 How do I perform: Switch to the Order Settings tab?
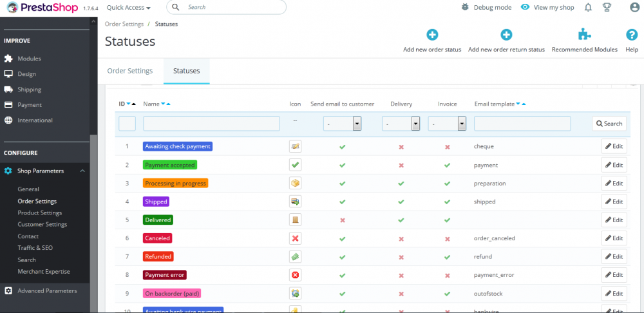130,71
